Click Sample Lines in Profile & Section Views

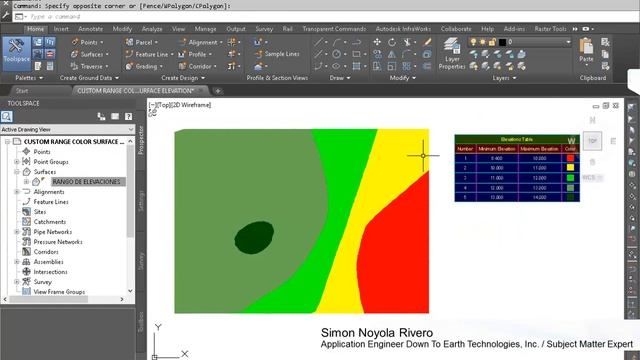pos(277,54)
